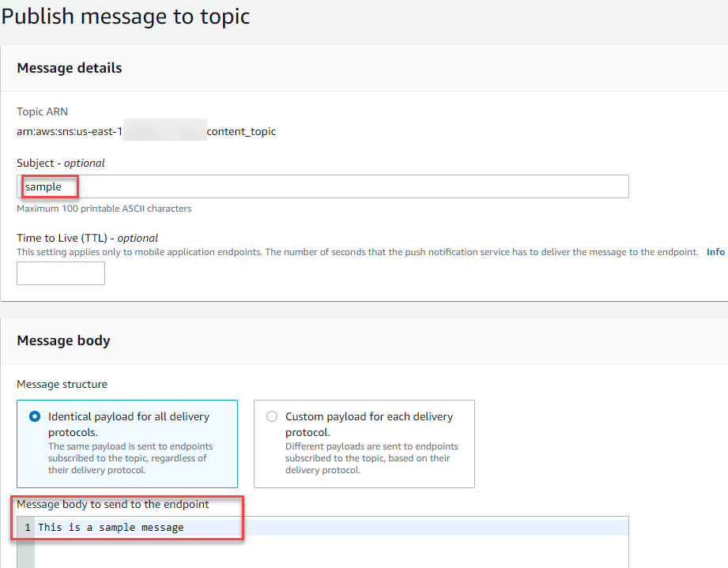Click the "Subject - optional" field label
Image resolution: width=728 pixels, height=568 pixels.
(61, 163)
